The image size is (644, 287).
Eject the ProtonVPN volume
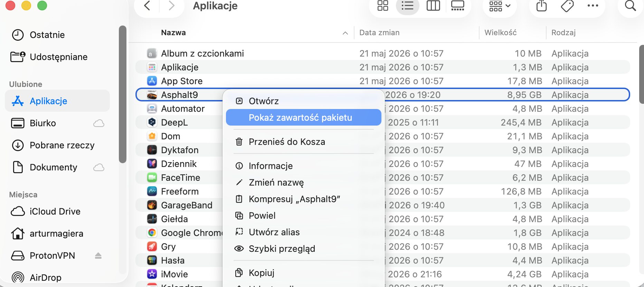click(98, 256)
